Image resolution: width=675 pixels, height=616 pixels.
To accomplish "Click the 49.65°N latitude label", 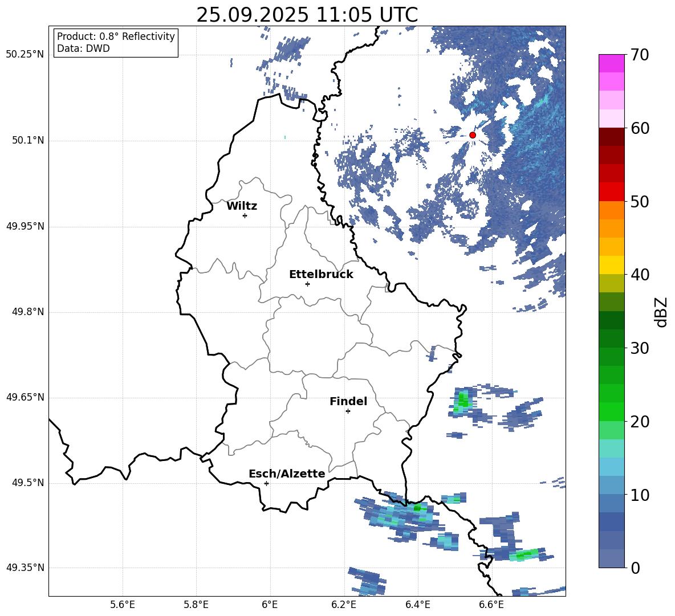I will (25, 397).
